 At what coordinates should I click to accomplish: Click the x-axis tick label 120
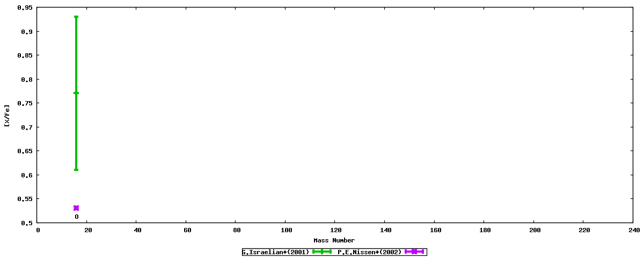[334, 230]
